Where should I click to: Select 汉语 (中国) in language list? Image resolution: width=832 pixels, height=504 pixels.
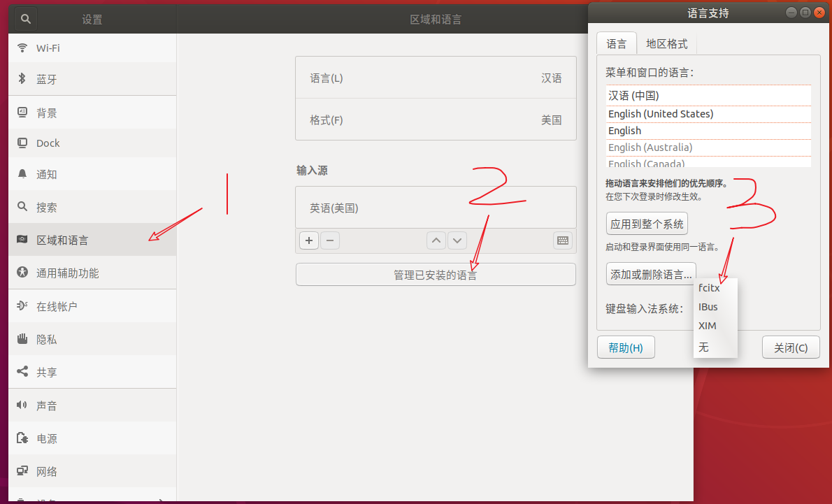click(x=708, y=96)
